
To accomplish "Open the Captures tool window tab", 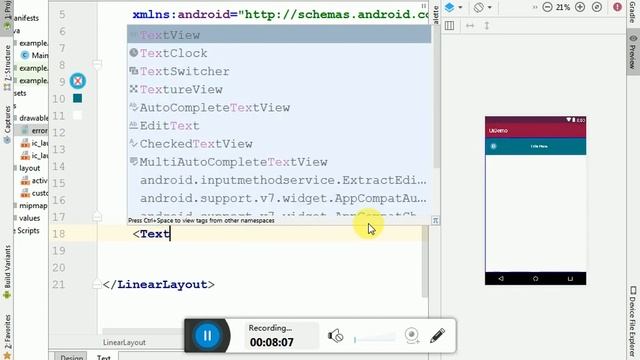I will pos(7,124).
